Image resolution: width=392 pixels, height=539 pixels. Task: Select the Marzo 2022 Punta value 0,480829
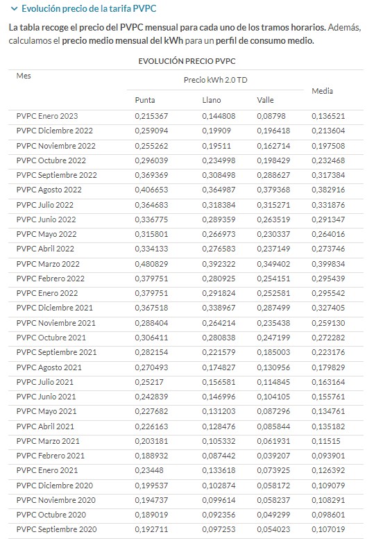pyautogui.click(x=151, y=264)
